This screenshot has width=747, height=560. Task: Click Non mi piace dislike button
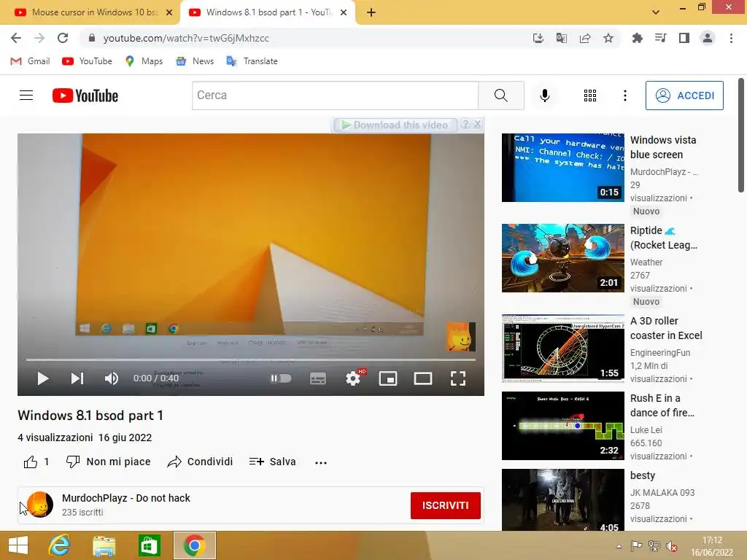[108, 462]
